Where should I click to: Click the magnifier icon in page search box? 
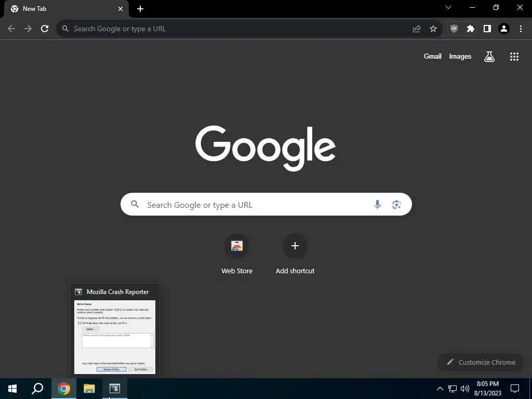point(135,204)
